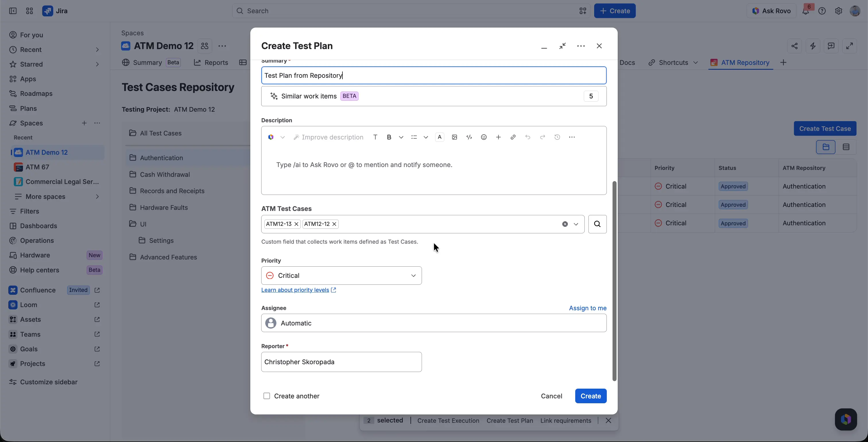The height and width of the screenshot is (442, 868).
Task: Open the text color A icon
Action: [x=440, y=137]
